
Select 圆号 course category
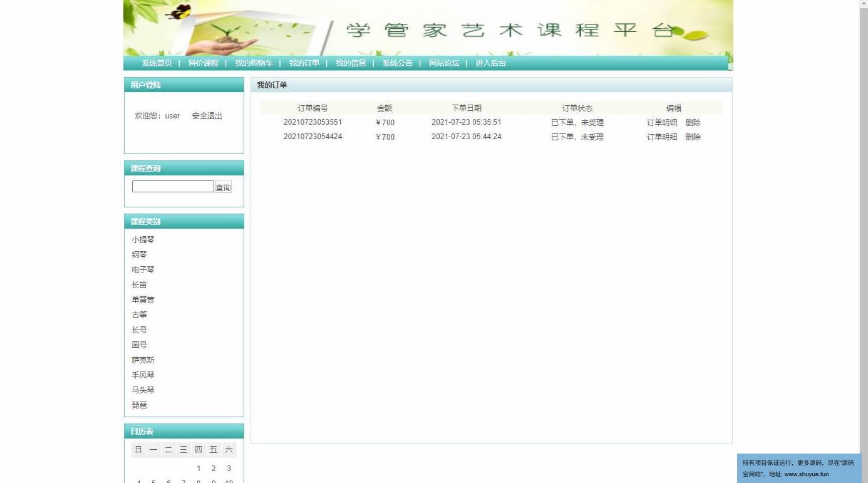tap(139, 345)
